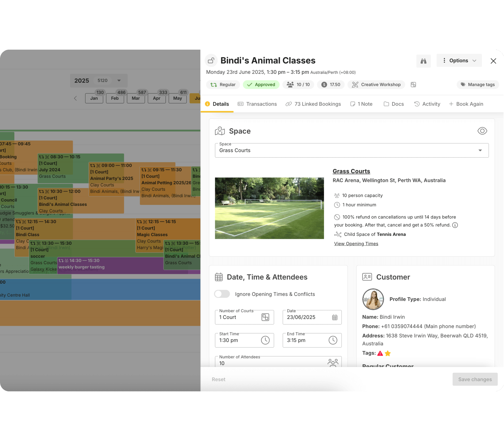This screenshot has height=441, width=504.
Task: Click the courts layout icon beside Creative Workshop
Action: [x=413, y=85]
